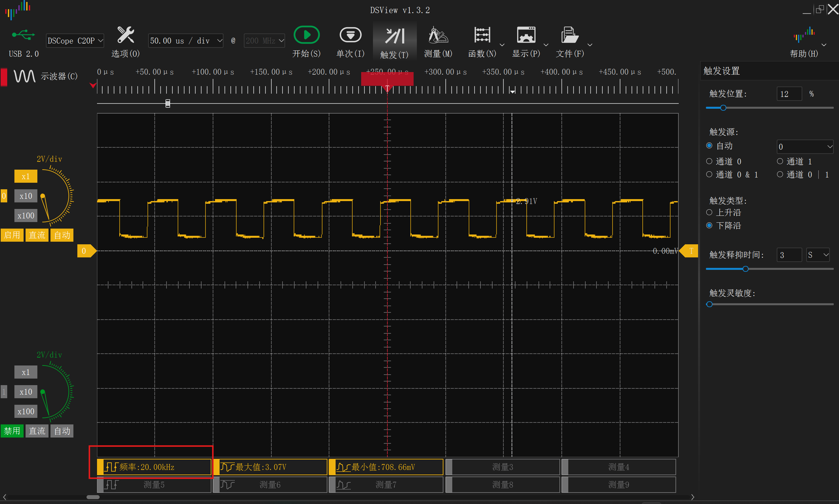
Task: Open the Measure (测量) tool icon
Action: [438, 35]
